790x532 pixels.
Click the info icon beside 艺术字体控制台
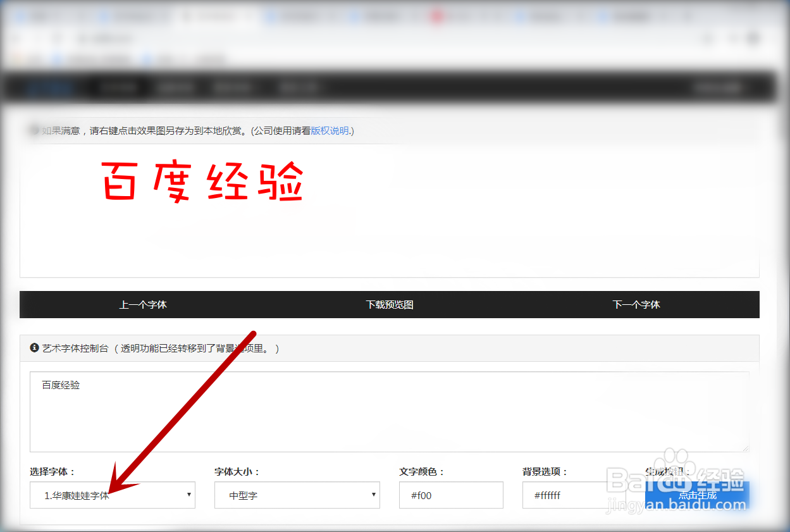coord(34,348)
